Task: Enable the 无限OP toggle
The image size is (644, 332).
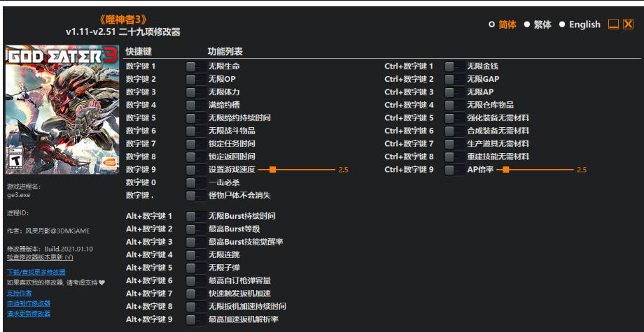Action: click(x=195, y=79)
